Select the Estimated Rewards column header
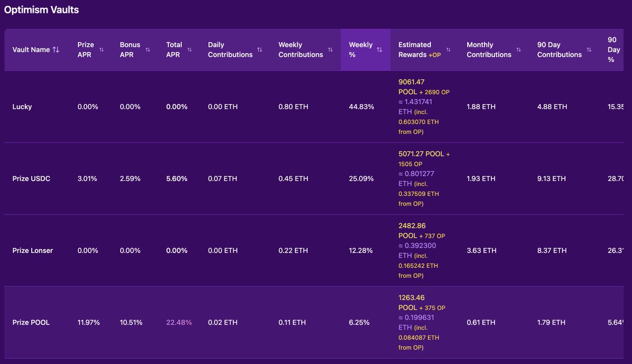Screen dimensions: 632x364 click(x=424, y=50)
